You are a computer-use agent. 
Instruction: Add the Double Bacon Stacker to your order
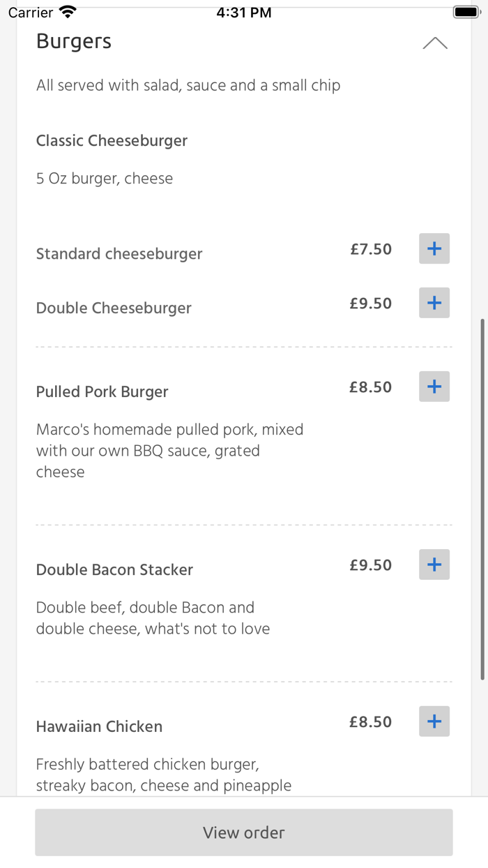tap(434, 564)
